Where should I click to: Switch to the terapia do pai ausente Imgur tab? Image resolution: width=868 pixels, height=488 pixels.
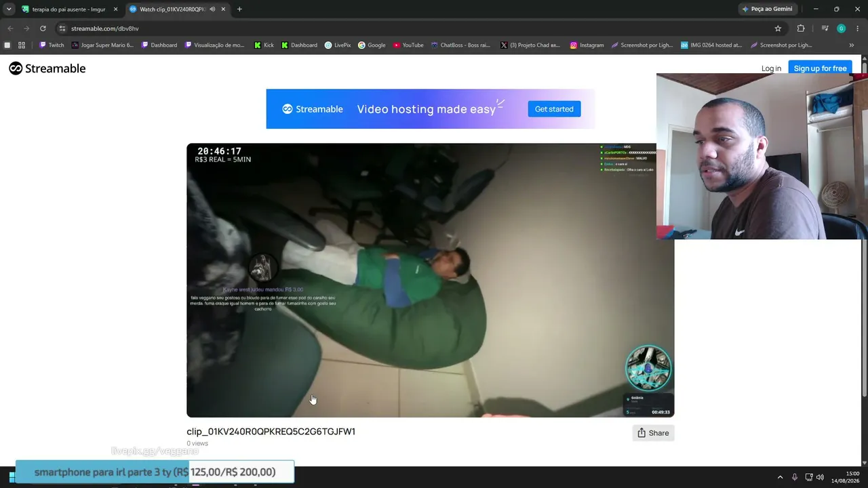(70, 9)
